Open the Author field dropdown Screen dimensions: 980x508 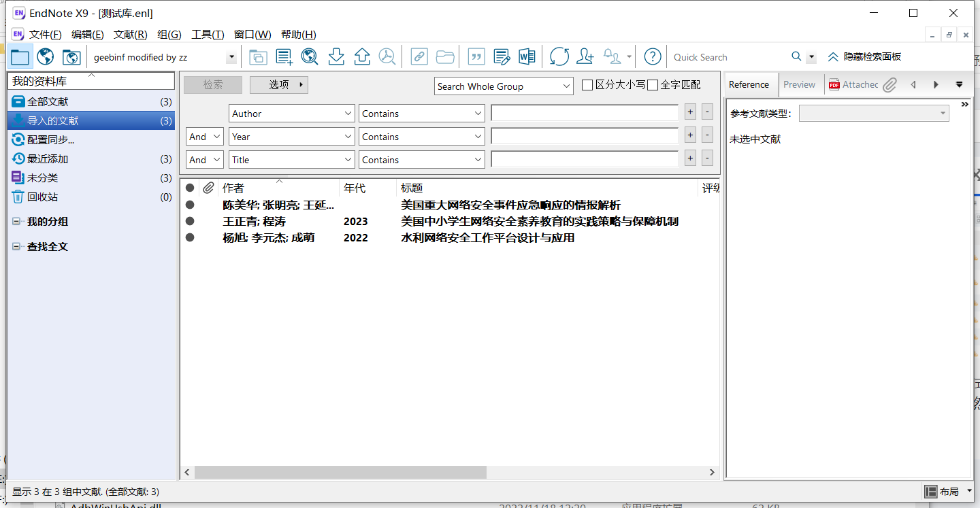click(291, 114)
